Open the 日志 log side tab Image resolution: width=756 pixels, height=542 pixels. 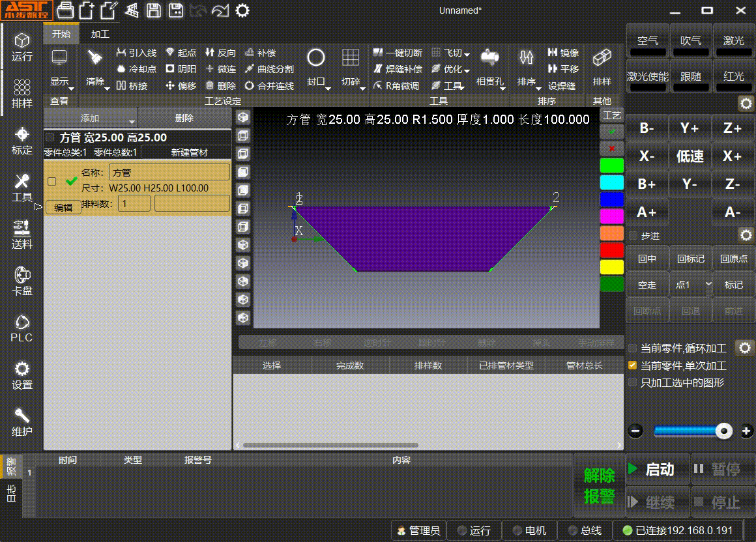(x=11, y=493)
